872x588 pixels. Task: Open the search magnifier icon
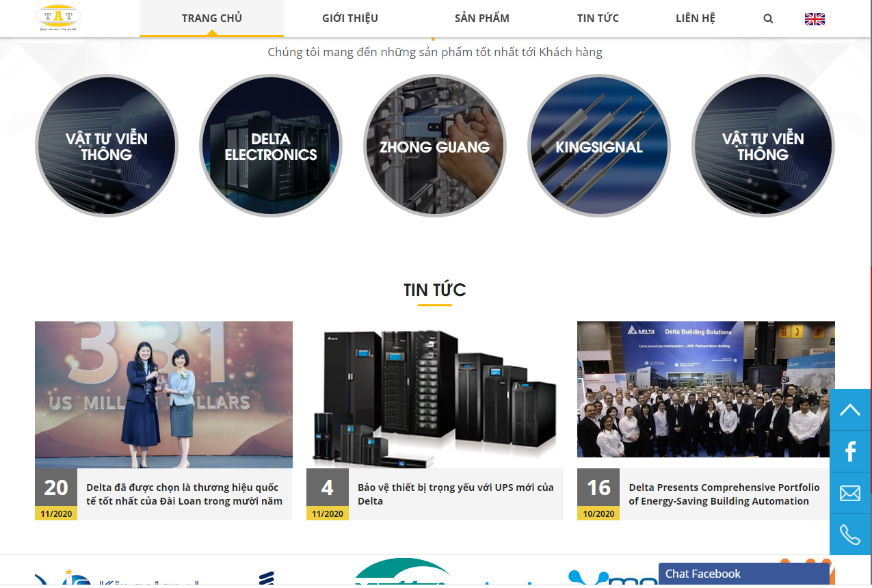768,18
